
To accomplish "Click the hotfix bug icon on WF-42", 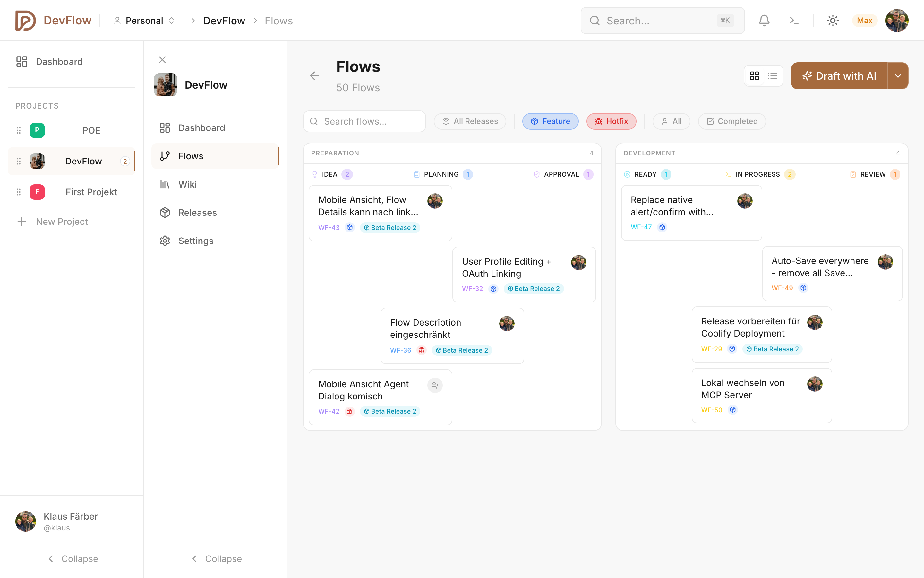I will 350,411.
